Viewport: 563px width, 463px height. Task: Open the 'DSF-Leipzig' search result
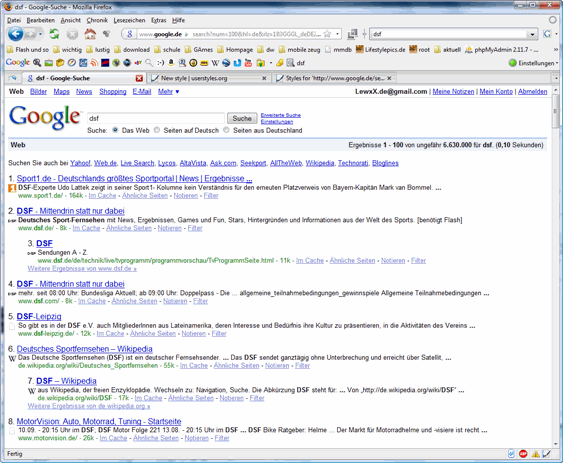(39, 316)
